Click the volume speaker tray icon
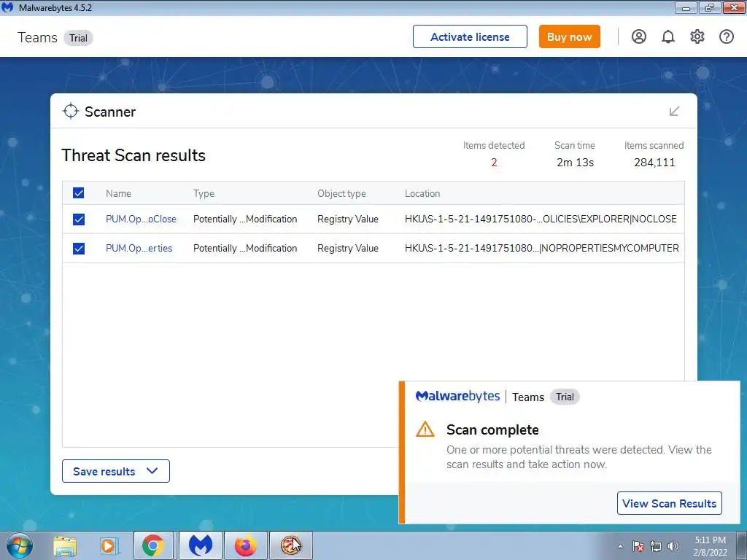Image resolution: width=747 pixels, height=560 pixels. tap(673, 546)
